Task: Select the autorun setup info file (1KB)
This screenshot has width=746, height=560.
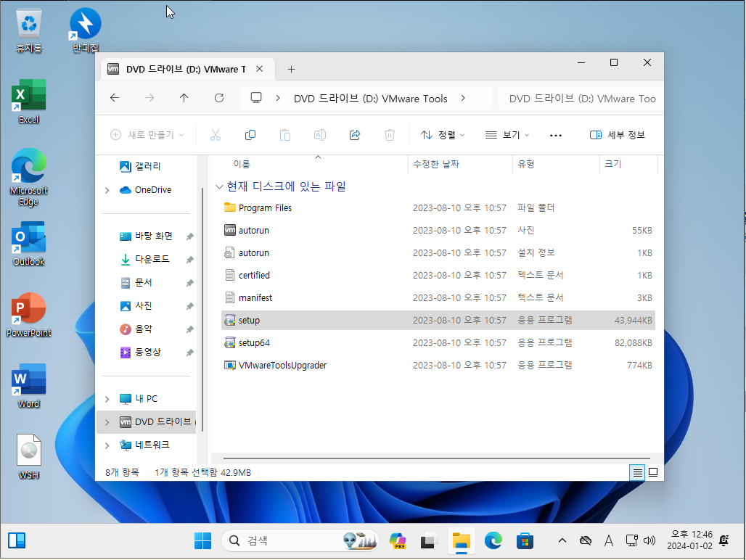Action: [438, 253]
